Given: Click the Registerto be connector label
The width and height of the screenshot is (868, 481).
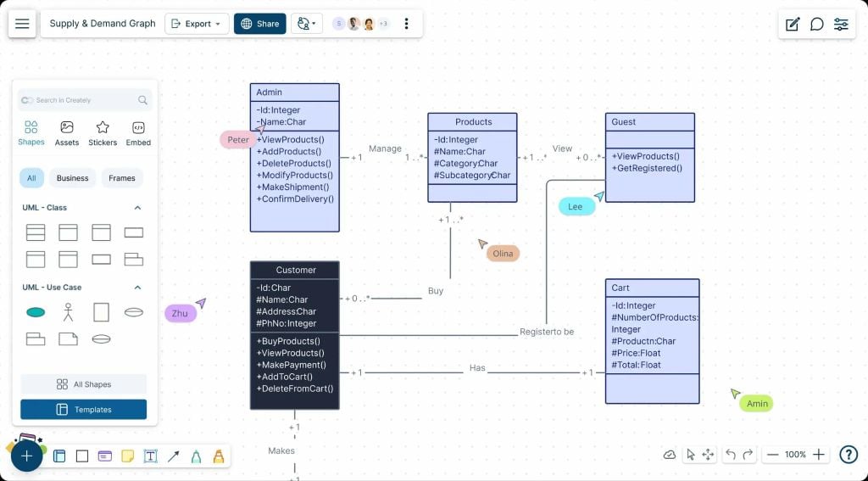Looking at the screenshot, I should [547, 332].
